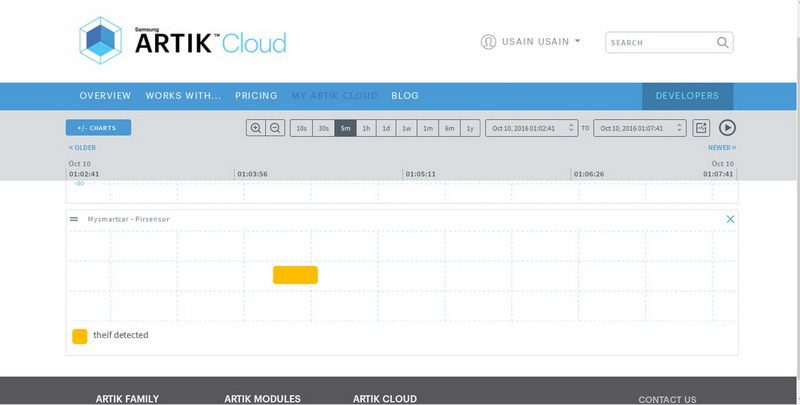Image resolution: width=800 pixels, height=405 pixels.
Task: Select the 30s time range
Action: coord(324,128)
